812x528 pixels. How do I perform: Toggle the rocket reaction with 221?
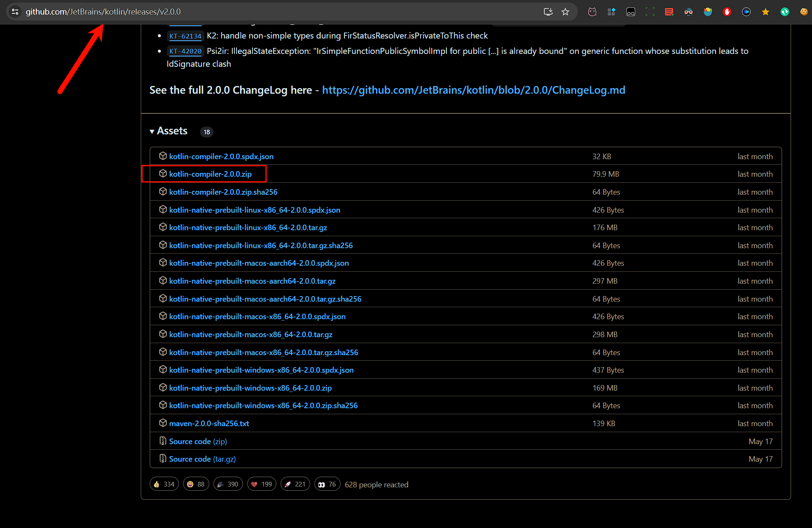pos(295,484)
